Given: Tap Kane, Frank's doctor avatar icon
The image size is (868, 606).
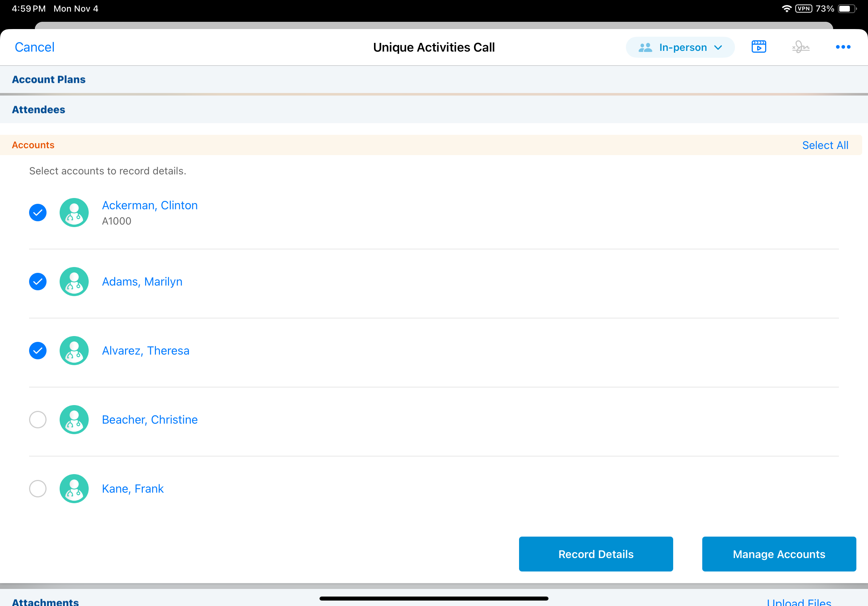Looking at the screenshot, I should [x=74, y=489].
